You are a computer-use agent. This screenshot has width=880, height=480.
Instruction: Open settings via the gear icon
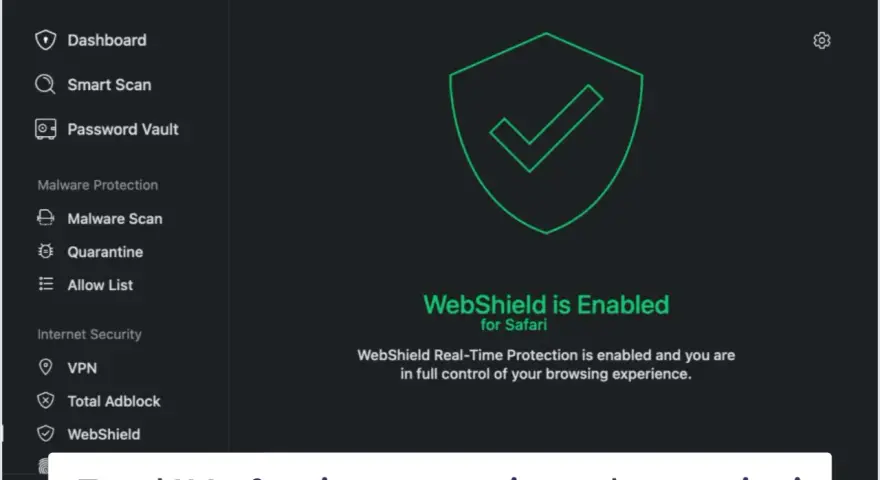point(822,40)
